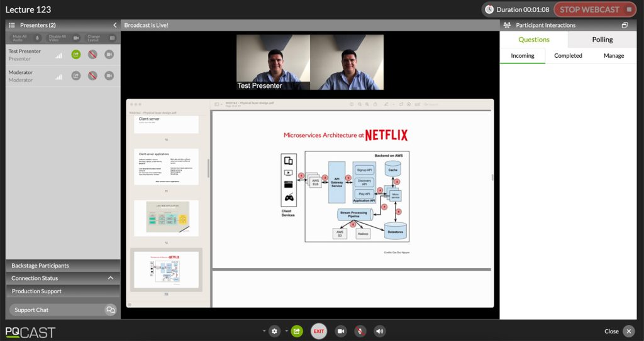Click the Support Chat bubble icon

111,310
